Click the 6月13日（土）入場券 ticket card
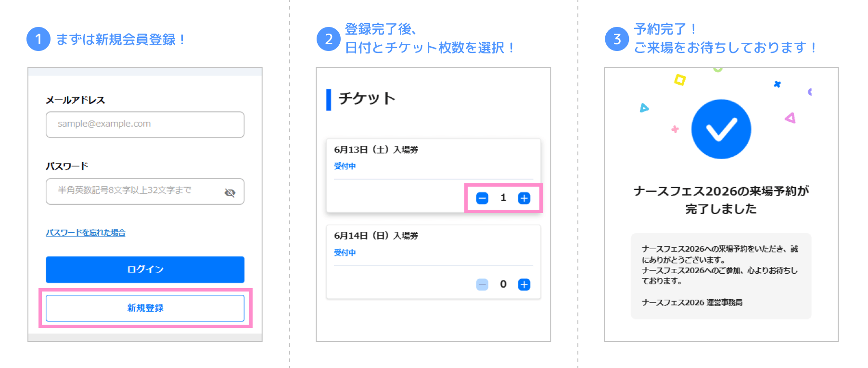Viewport: 868px width, 368px height. [377, 150]
